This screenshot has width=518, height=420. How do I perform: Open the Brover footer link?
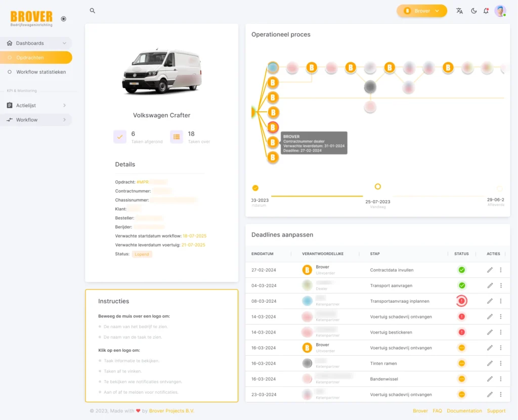tap(420, 411)
